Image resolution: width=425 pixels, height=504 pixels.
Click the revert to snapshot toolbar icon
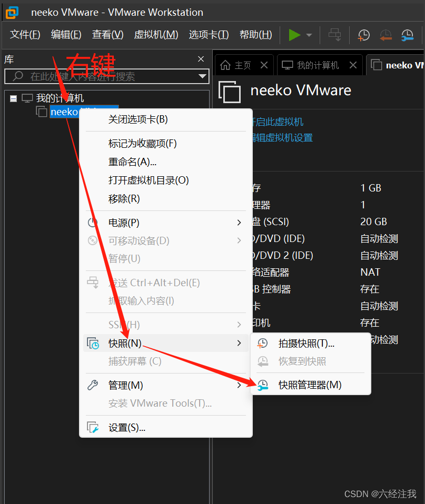coord(386,35)
